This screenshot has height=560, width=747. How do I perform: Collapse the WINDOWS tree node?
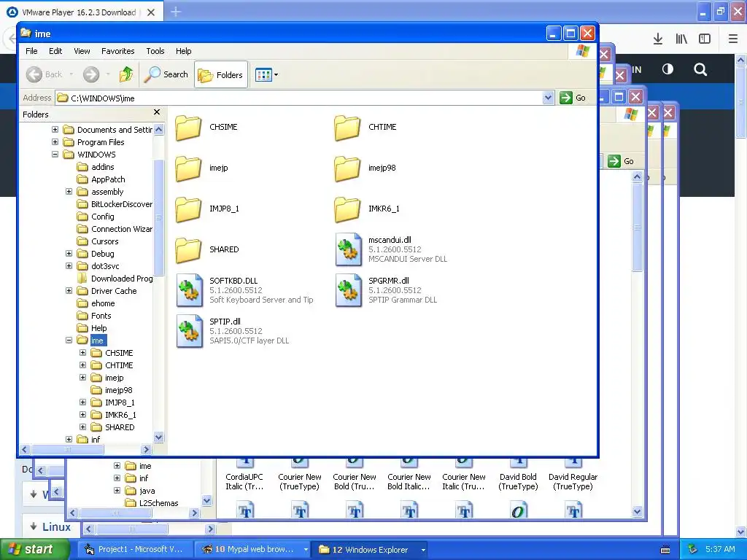click(x=55, y=155)
